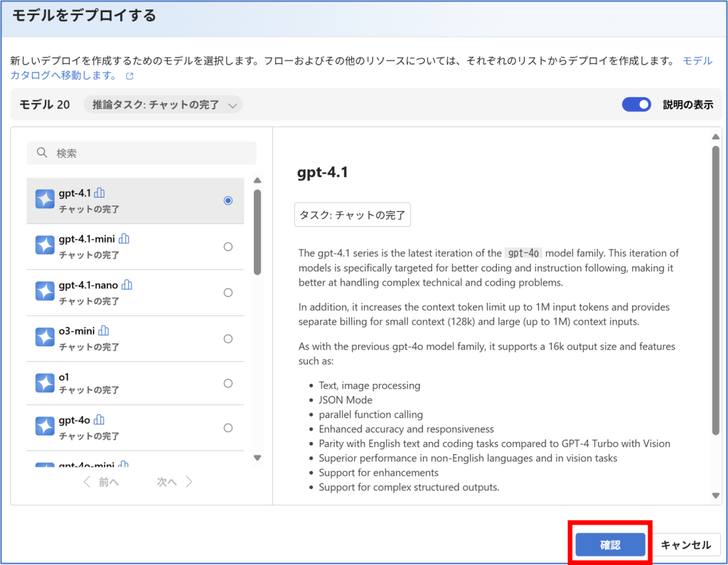Click 'Enhanced accuracy and responsiveness' bullet
Viewport: 728px width, 565px height.
406,429
